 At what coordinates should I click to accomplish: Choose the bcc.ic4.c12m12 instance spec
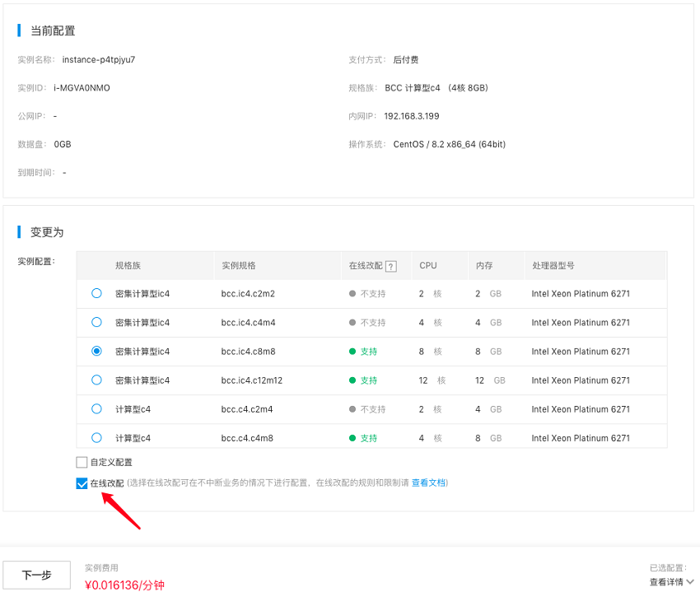96,380
